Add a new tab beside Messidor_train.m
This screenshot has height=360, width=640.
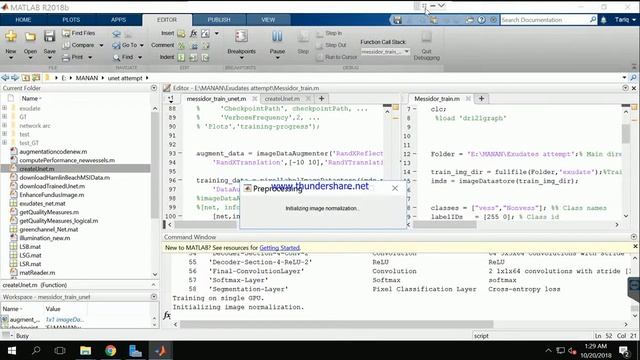481,99
